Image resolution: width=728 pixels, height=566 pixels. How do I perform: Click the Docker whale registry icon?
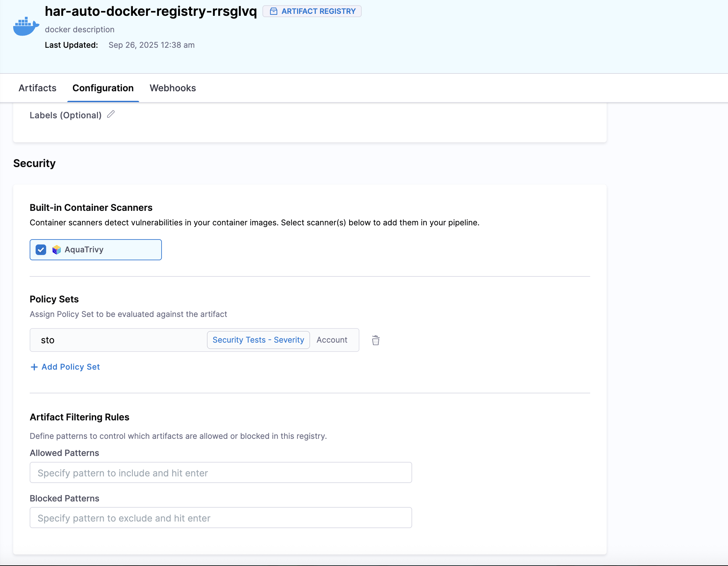(26, 27)
